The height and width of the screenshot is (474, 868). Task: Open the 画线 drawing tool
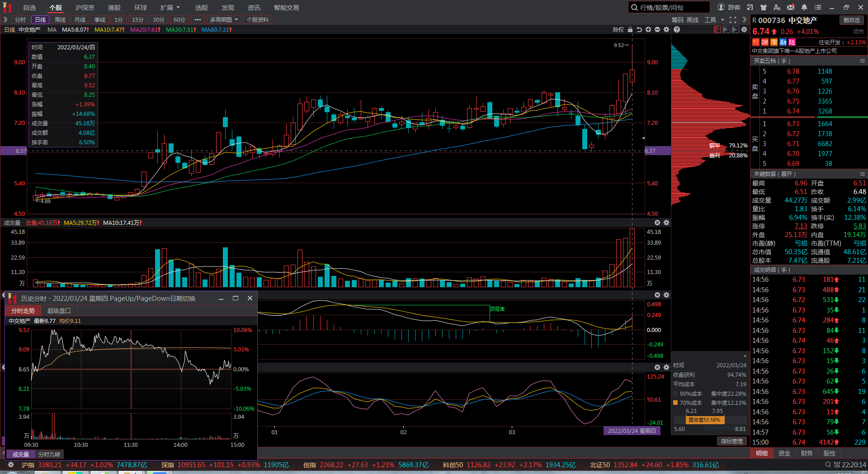693,20
